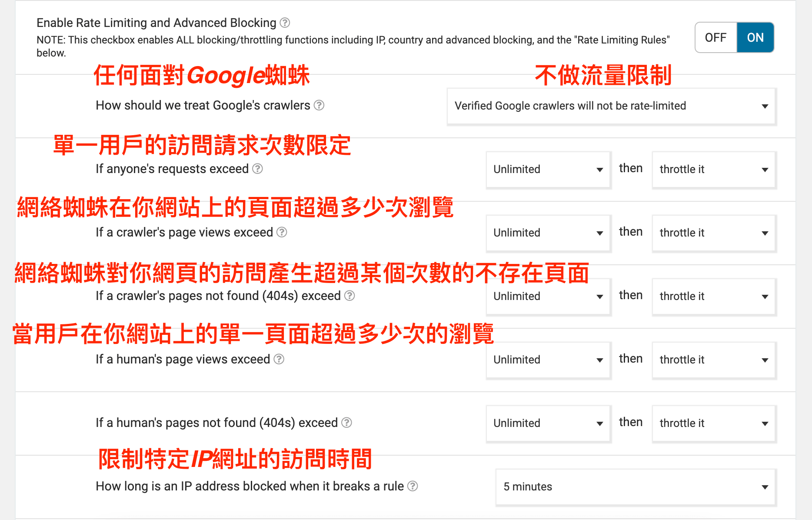Show help for human's page views exceed
Screen dimensions: 812x520
[279, 359]
